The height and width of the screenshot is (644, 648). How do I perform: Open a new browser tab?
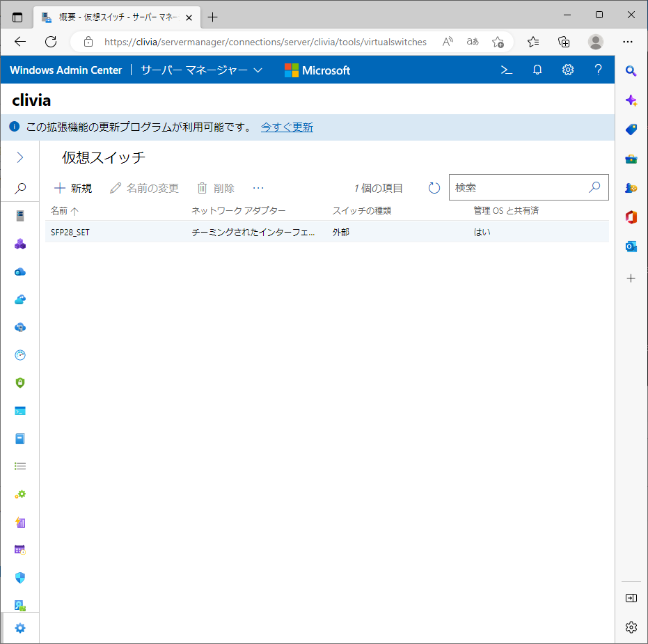212,17
